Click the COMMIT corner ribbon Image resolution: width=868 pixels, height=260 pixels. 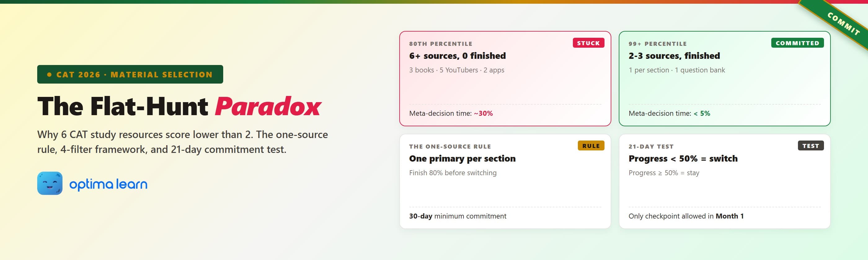coord(843,24)
